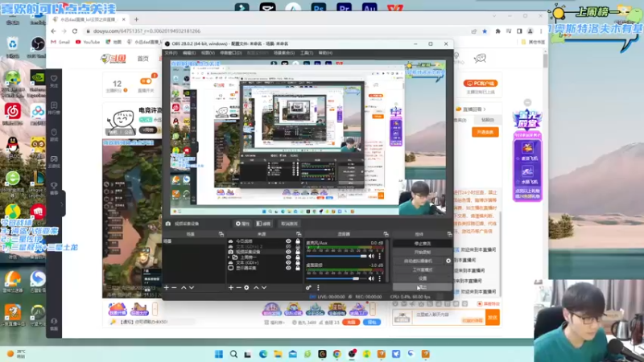644x362 pixels.
Task: Adjust the 麦克风/Aux volume slider
Action: (x=336, y=256)
